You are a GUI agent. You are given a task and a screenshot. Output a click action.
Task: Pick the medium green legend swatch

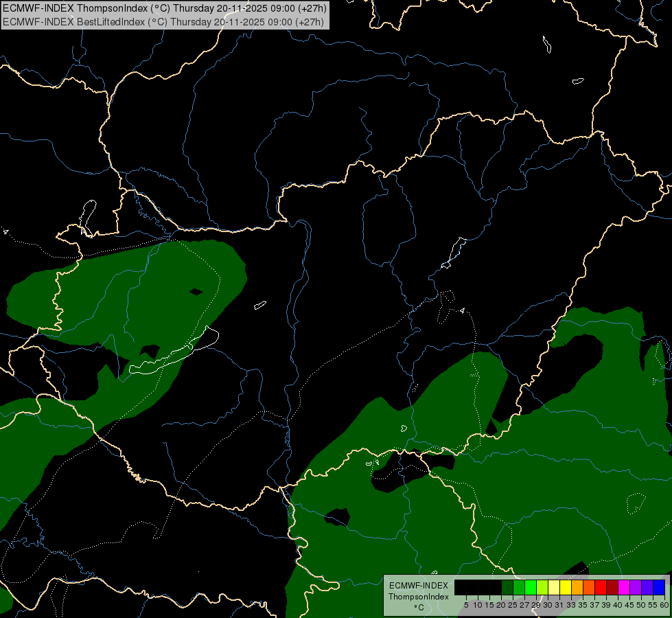tap(519, 587)
